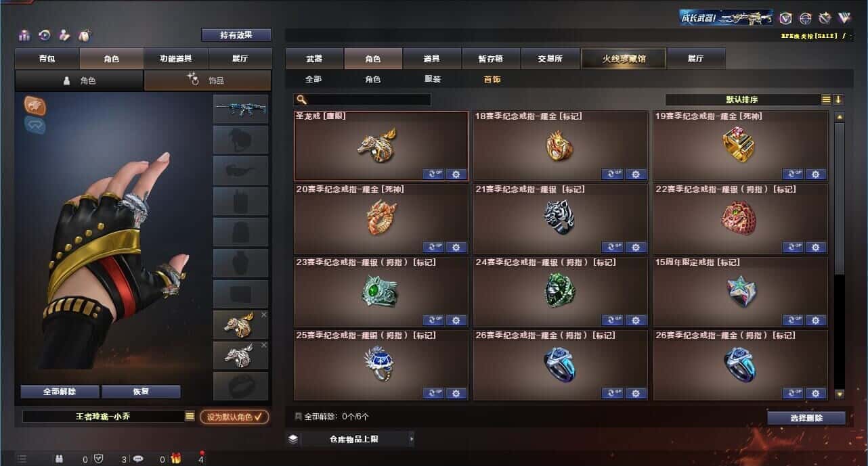The image size is (868, 466).
Task: Click the 选择删除 button
Action: (806, 418)
